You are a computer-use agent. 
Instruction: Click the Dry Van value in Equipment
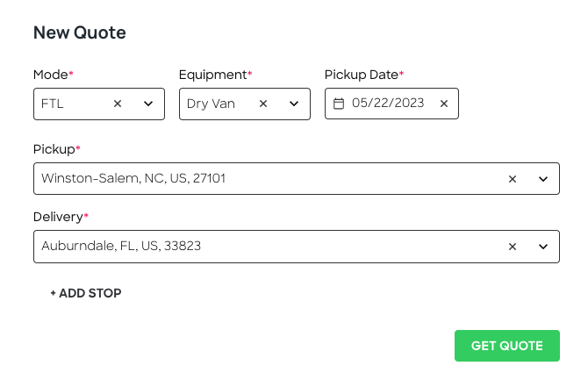pos(211,104)
